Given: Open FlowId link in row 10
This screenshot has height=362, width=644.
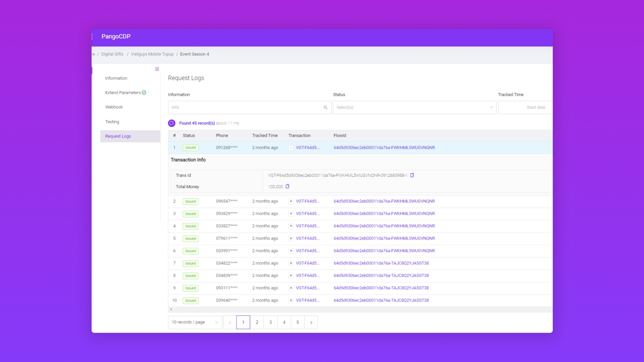Looking at the screenshot, I should pos(381,300).
